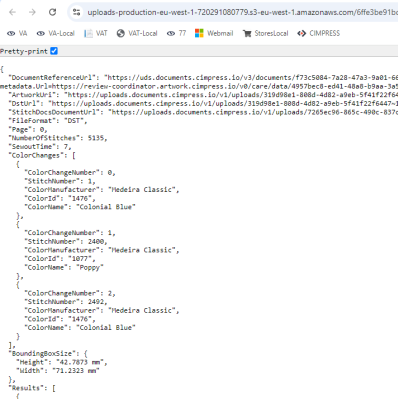Click the browser Forward arrow
The width and height of the screenshot is (400, 401).
[32, 12]
